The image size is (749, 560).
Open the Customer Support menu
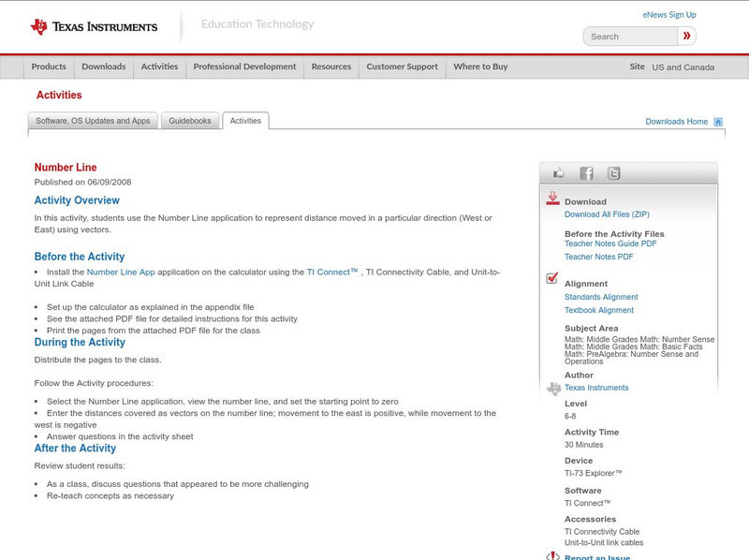[402, 66]
